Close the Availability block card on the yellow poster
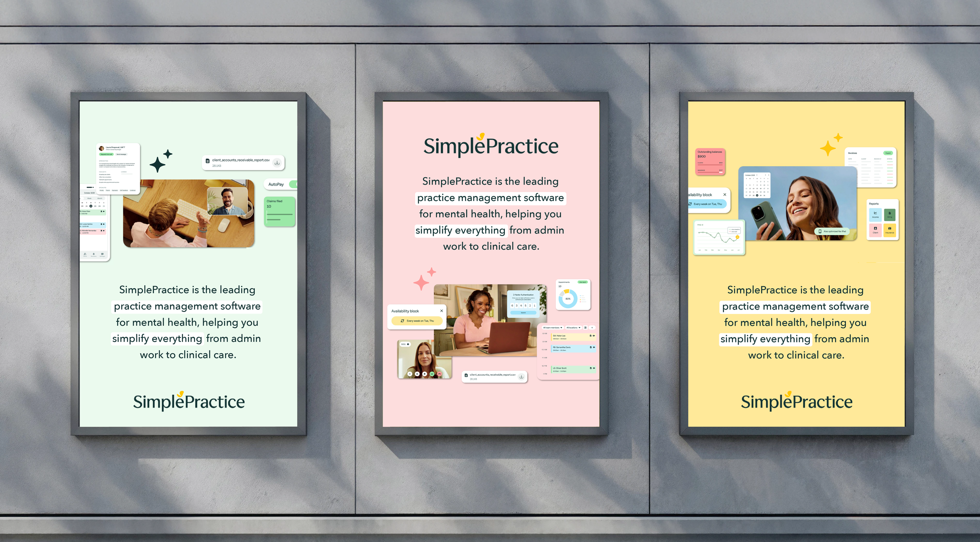980x542 pixels. coord(725,194)
